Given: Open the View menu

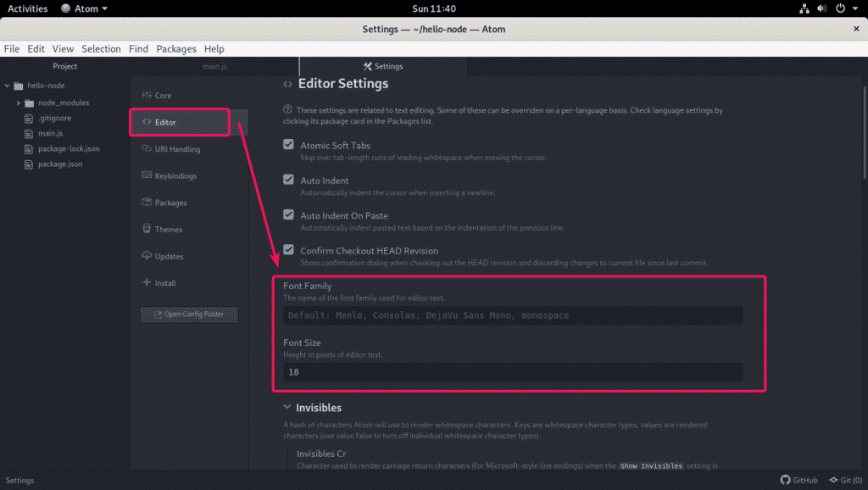Looking at the screenshot, I should point(63,48).
